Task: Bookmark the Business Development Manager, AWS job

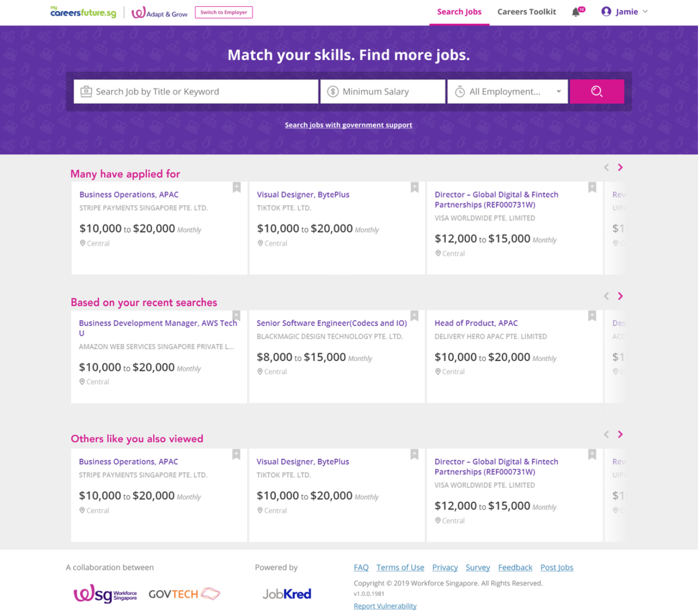Action: coord(237,316)
